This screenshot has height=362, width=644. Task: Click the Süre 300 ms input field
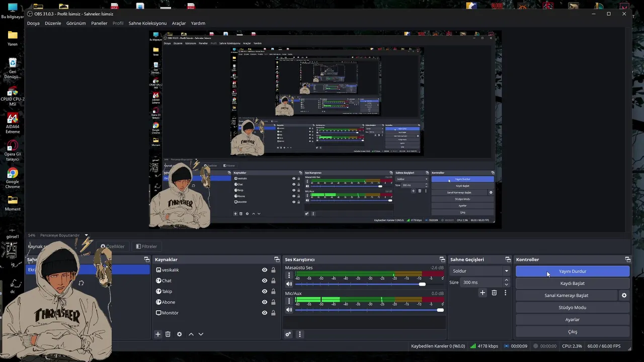click(481, 283)
